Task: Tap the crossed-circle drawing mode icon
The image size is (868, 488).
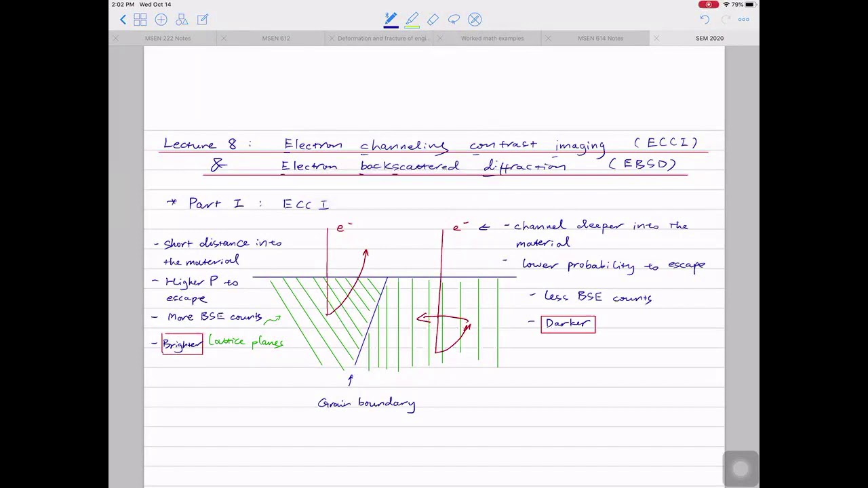Action: pos(475,20)
